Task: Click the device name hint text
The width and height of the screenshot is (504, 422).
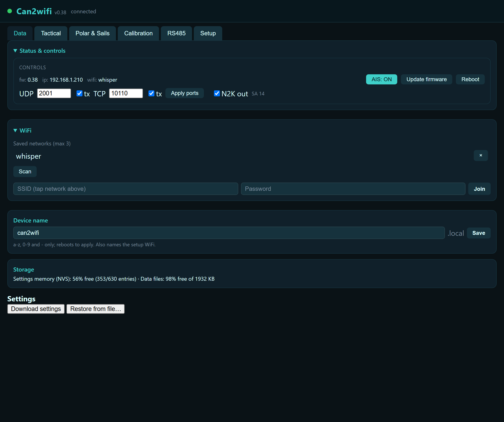Action: pyautogui.click(x=84, y=244)
